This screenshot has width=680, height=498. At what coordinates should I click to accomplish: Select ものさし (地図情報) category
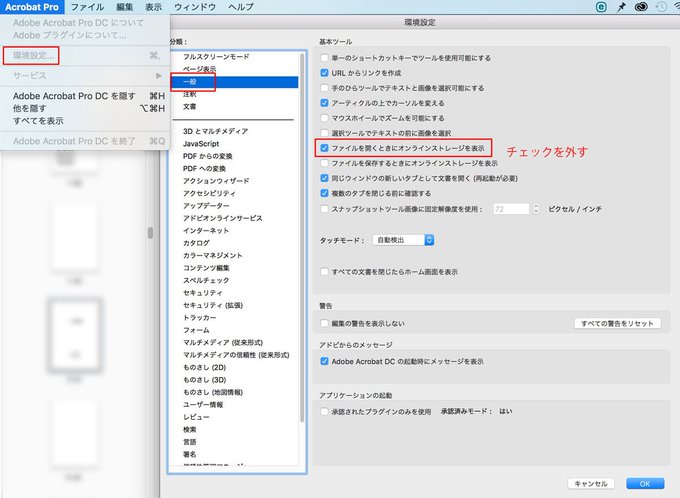212,392
